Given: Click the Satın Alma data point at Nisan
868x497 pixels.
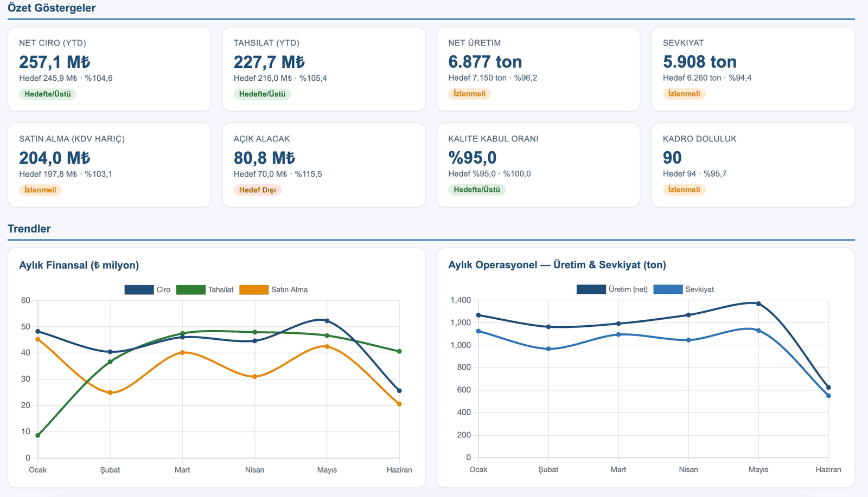Looking at the screenshot, I should pos(255,377).
